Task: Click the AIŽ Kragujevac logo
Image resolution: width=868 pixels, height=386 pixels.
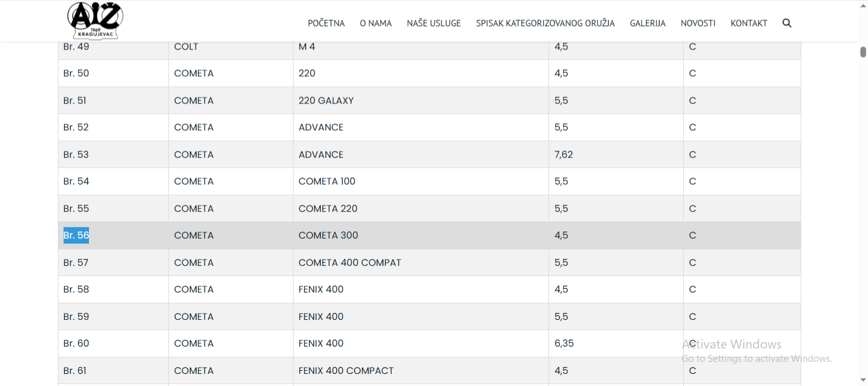Action: [95, 21]
